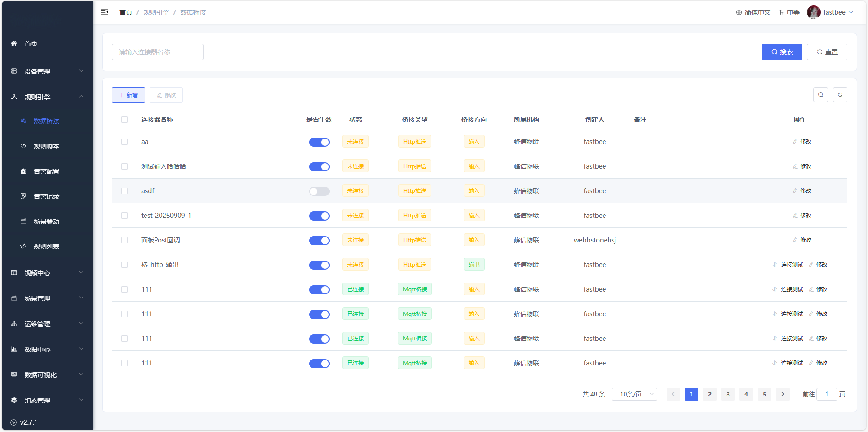Disable the toggle for connector aa
The width and height of the screenshot is (868, 432).
coord(319,142)
